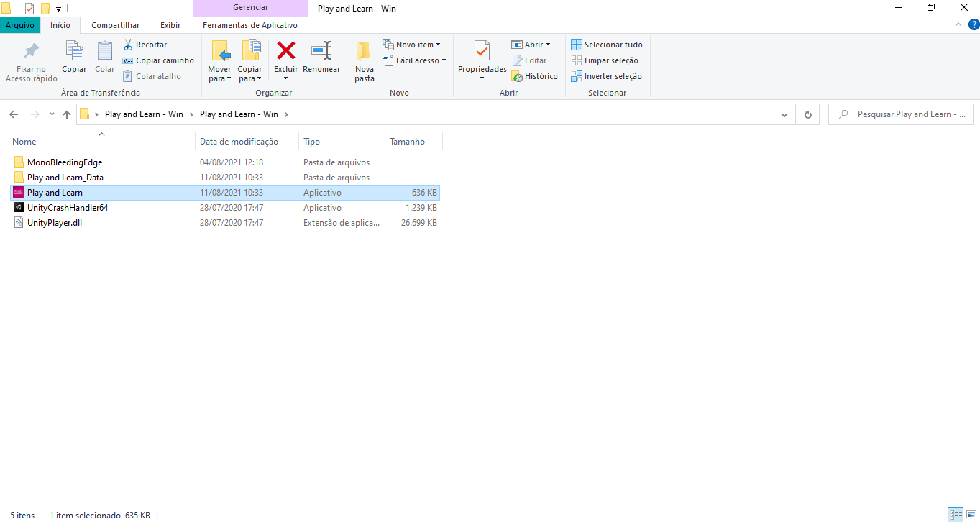Click the 26.699 KB size cell
Viewport: 980px width, 522px height.
pos(418,223)
